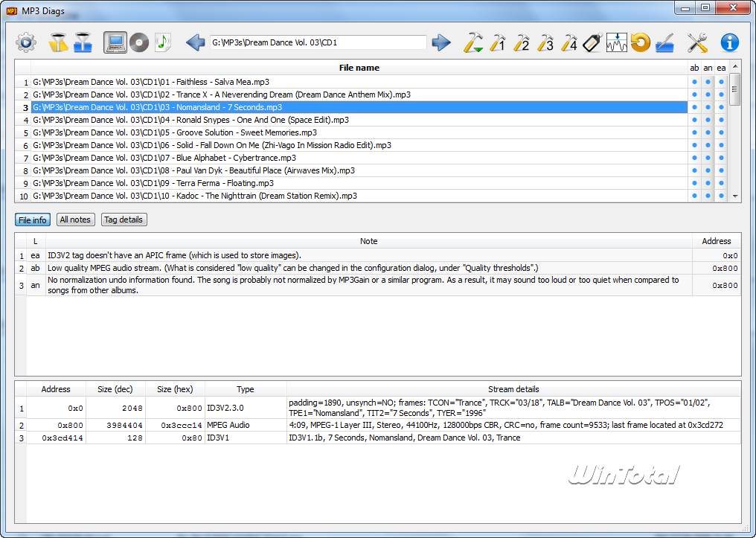The height and width of the screenshot is (538, 756).
Task: Click the Type column header
Action: (246, 389)
